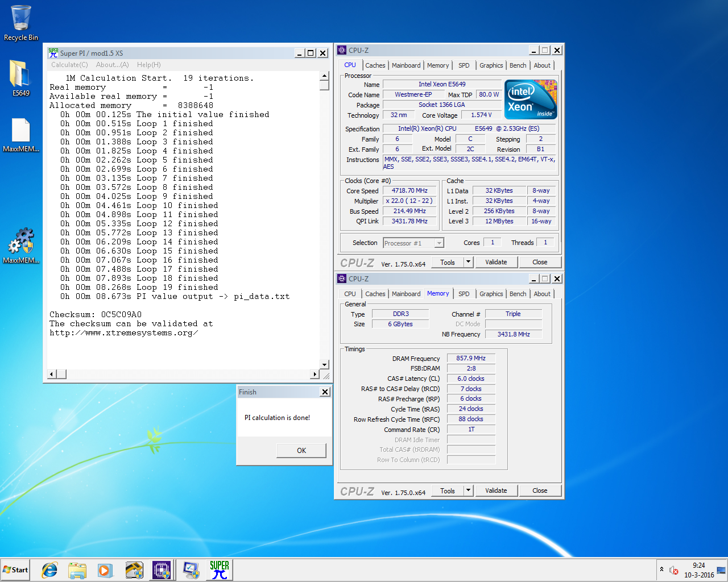This screenshot has height=582, width=728.
Task: Select SPD tab in bottom CPU-Z window
Action: tap(464, 294)
